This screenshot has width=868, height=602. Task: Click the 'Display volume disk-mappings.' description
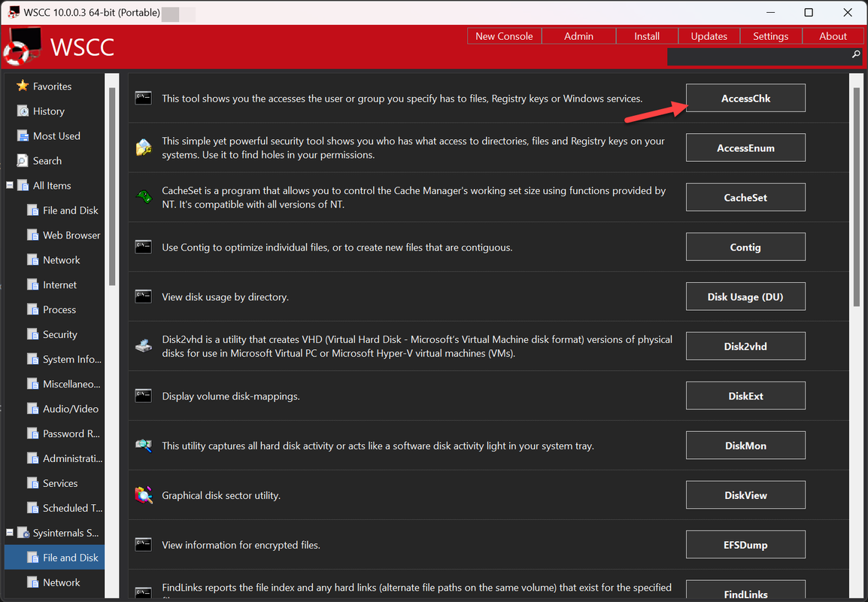tap(231, 396)
